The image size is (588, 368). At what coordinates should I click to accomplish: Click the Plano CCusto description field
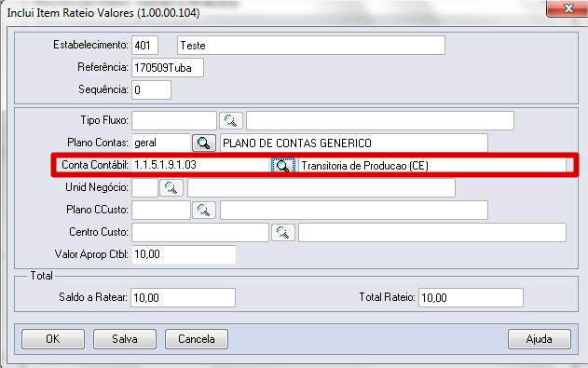tap(353, 210)
